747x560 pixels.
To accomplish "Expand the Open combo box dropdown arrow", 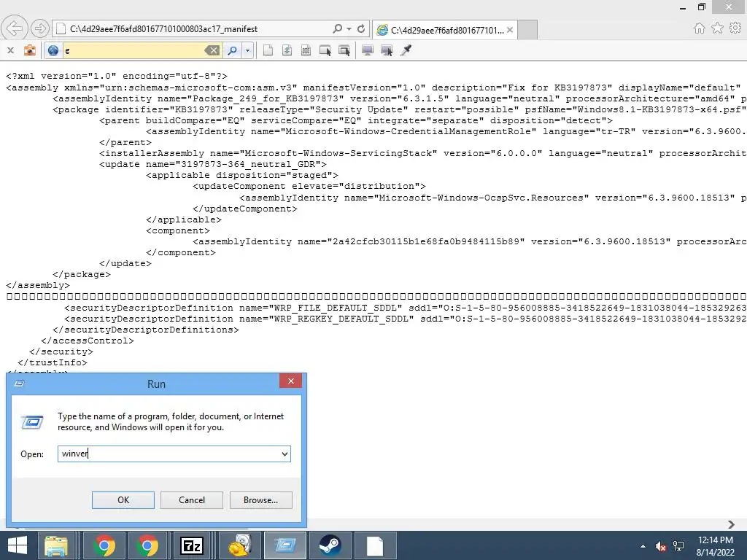I will 285,454.
